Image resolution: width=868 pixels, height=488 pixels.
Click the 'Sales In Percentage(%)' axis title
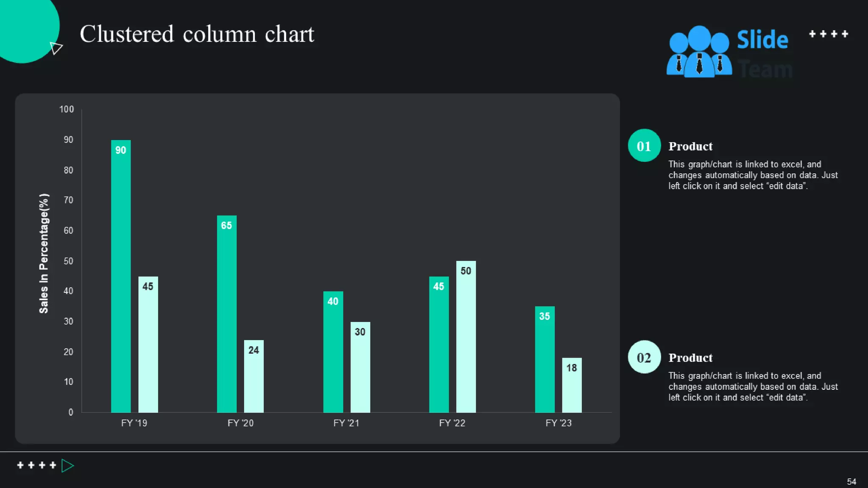click(x=44, y=253)
